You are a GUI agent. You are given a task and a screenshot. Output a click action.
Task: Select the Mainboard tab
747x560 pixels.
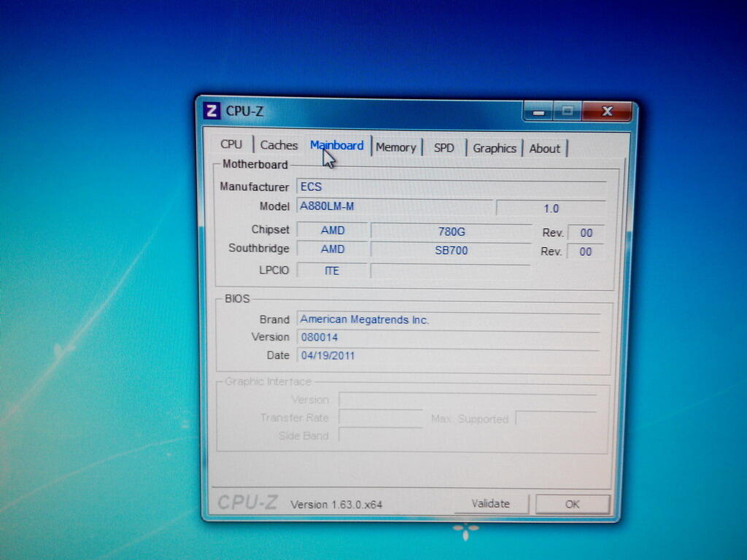pyautogui.click(x=337, y=145)
